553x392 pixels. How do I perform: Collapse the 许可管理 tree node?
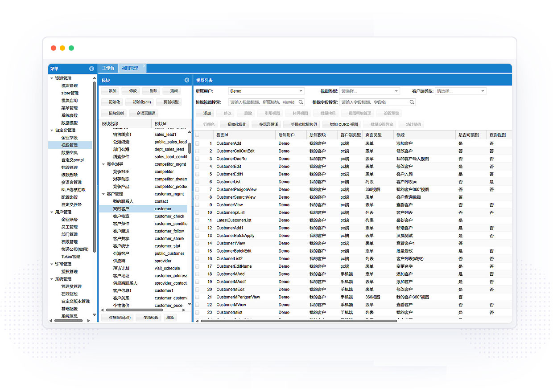click(51, 264)
